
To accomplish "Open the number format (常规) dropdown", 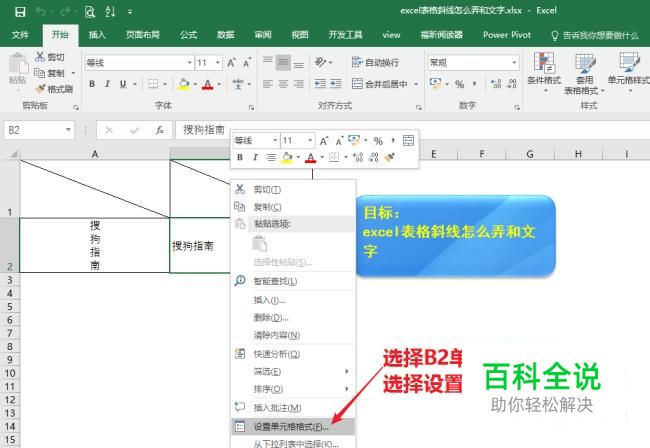I will [x=514, y=63].
